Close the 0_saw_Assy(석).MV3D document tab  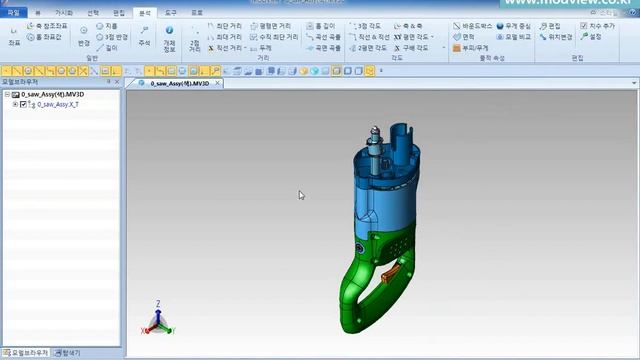click(x=218, y=83)
